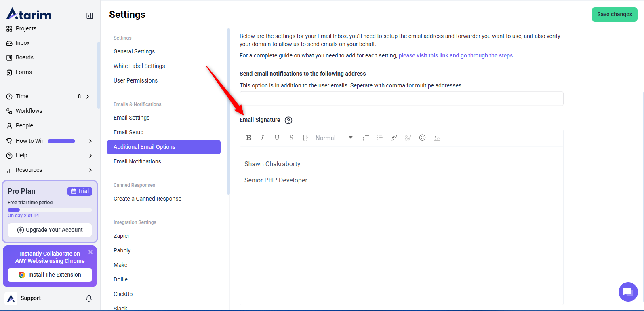This screenshot has width=644, height=311.
Task: Click the notification email address field
Action: point(401,99)
